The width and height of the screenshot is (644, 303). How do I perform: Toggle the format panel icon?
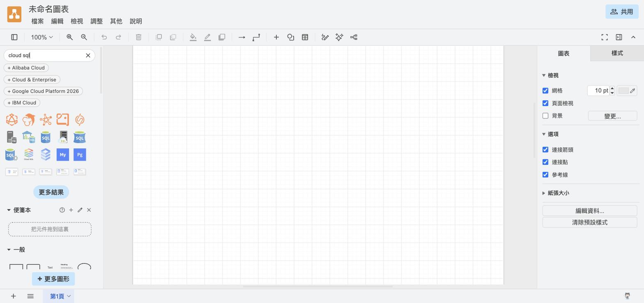point(619,37)
